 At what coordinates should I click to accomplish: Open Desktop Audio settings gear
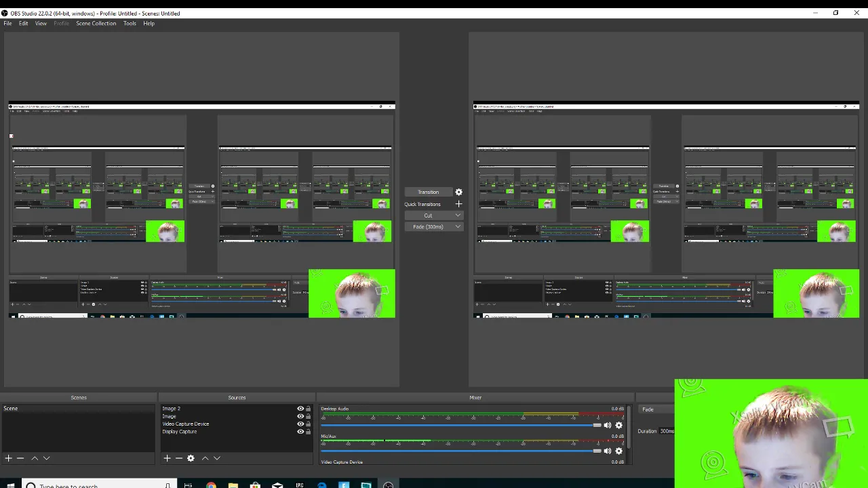[618, 425]
